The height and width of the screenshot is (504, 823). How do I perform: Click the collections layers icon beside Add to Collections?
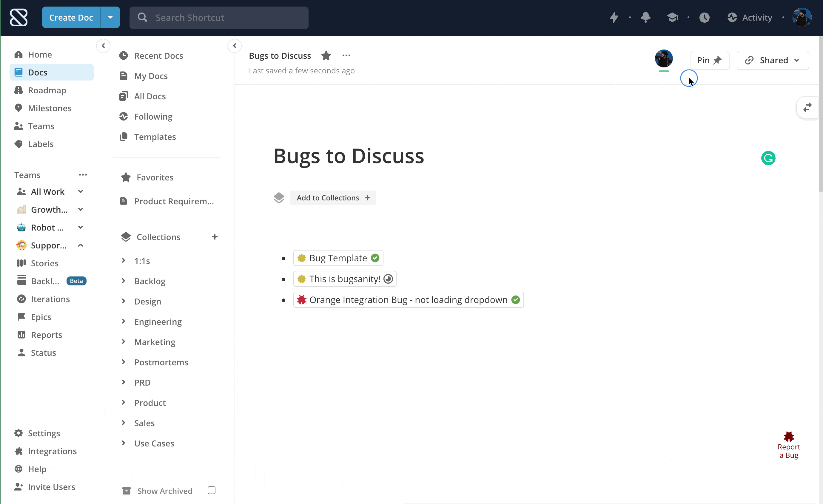279,198
